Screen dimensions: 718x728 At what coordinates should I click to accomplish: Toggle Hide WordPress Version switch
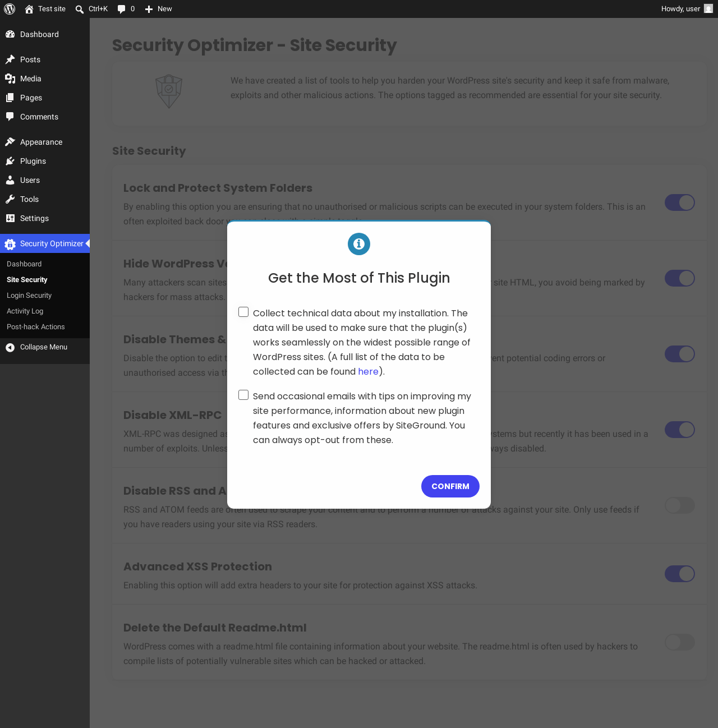tap(680, 278)
